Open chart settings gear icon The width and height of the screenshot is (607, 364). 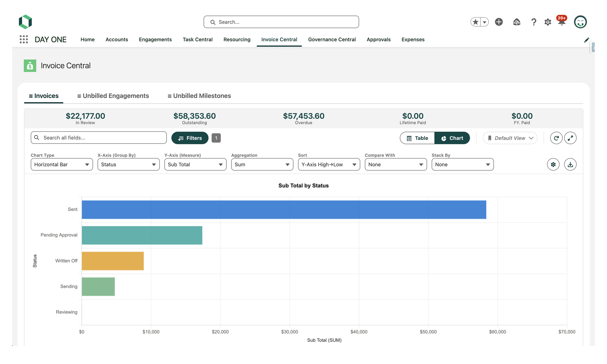[x=553, y=164]
